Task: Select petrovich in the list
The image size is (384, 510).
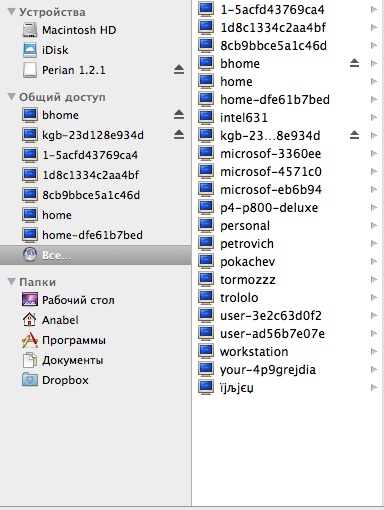Action: [x=247, y=244]
